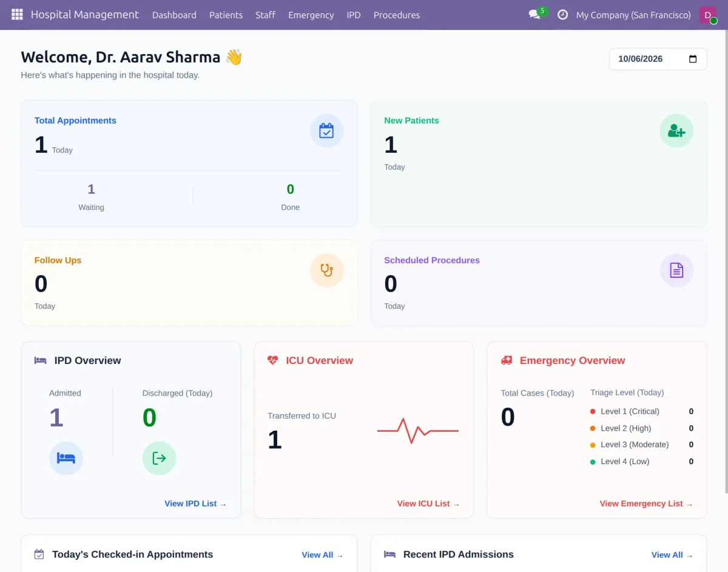Viewport: 728px width, 572px height.
Task: Click the Waiting appointments count
Action: click(91, 189)
